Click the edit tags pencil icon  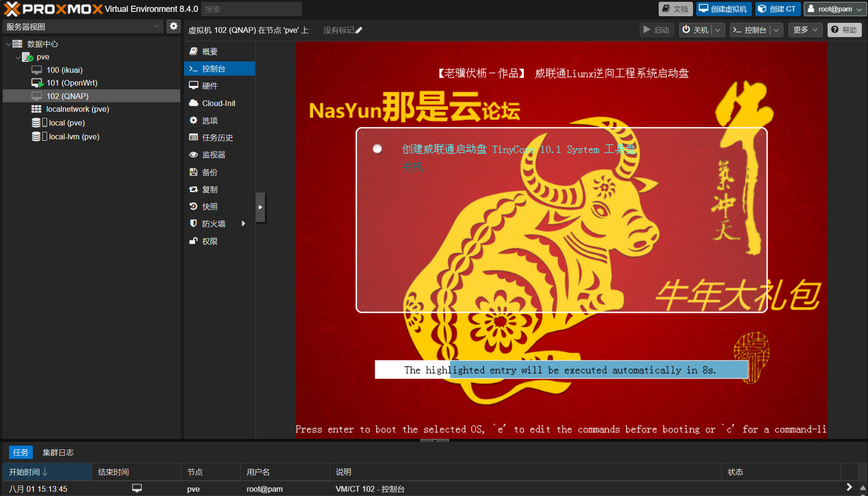(359, 30)
